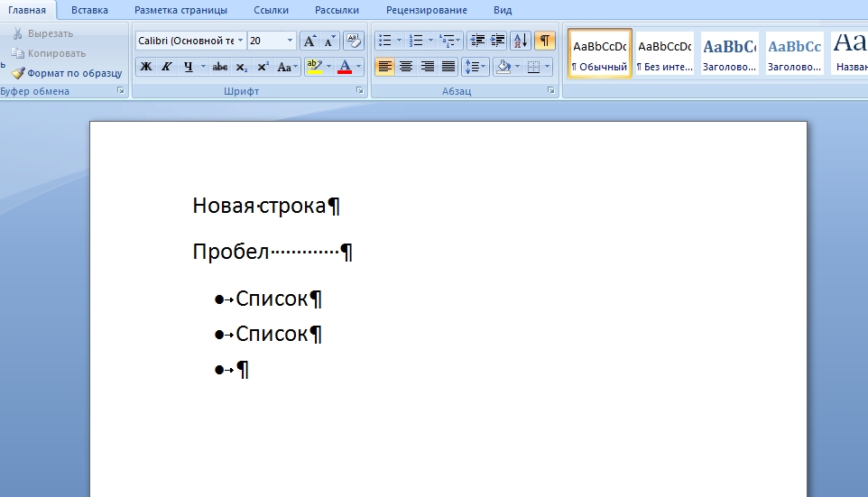Open the Underline style dropdown arrow
The width and height of the screenshot is (868, 497).
[203, 67]
